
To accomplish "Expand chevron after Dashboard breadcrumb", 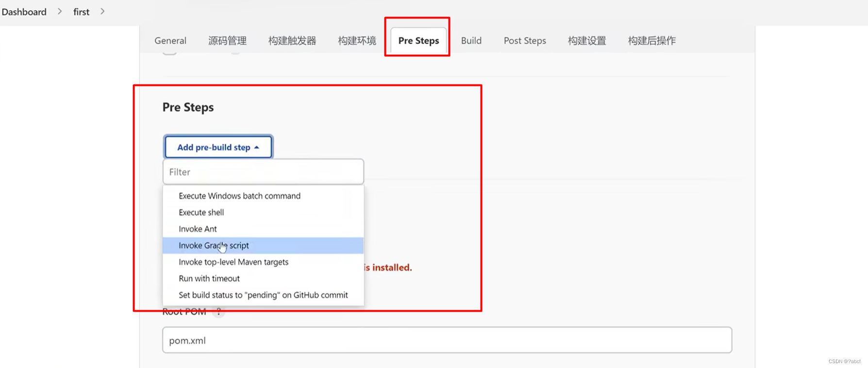I will 60,11.
